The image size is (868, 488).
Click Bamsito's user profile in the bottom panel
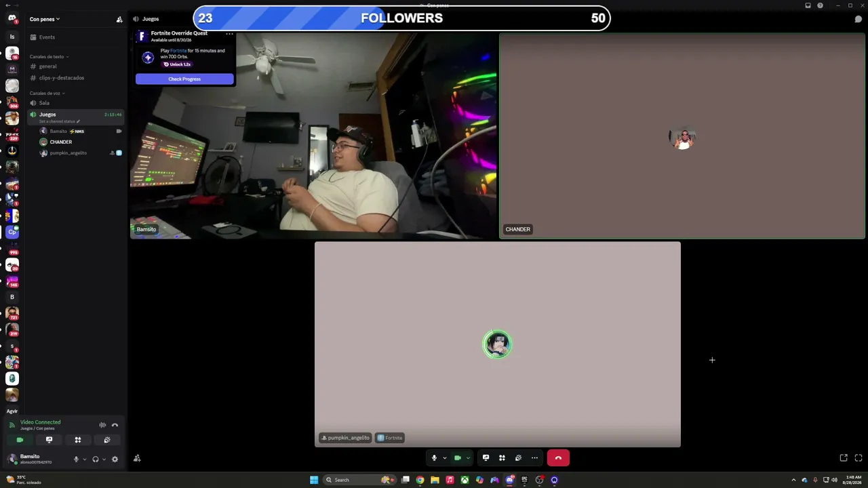[x=36, y=459]
